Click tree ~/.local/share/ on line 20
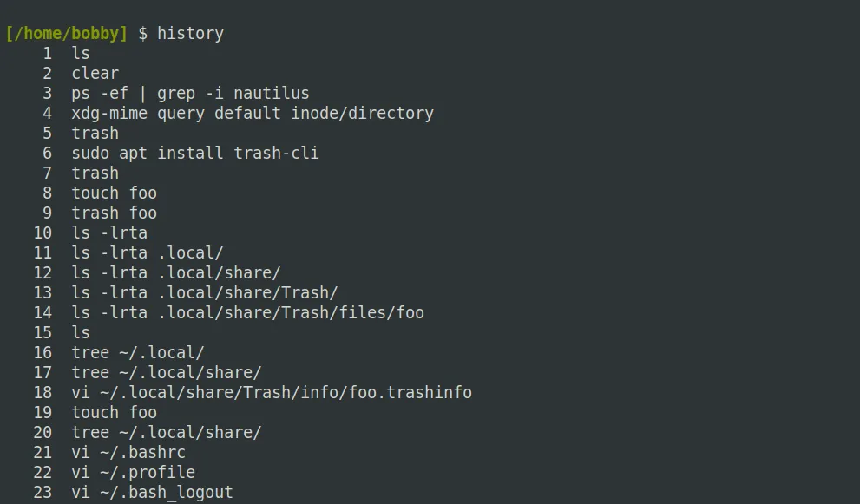 click(x=166, y=433)
